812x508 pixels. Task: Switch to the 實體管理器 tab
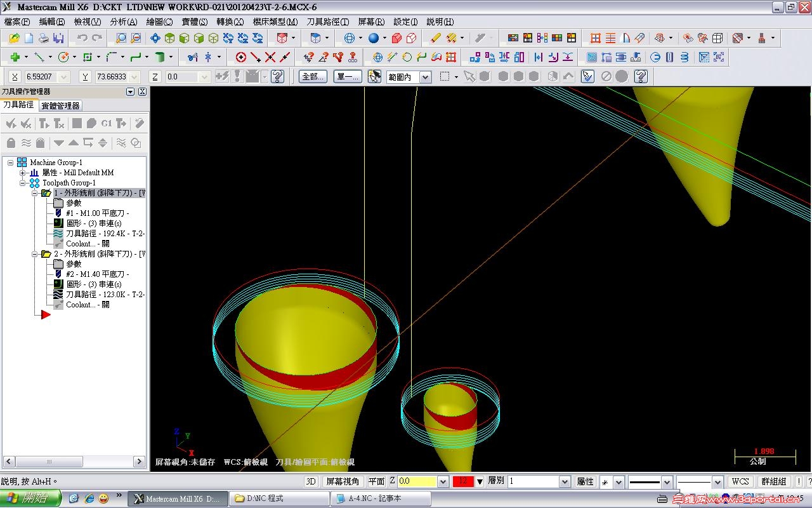click(60, 106)
